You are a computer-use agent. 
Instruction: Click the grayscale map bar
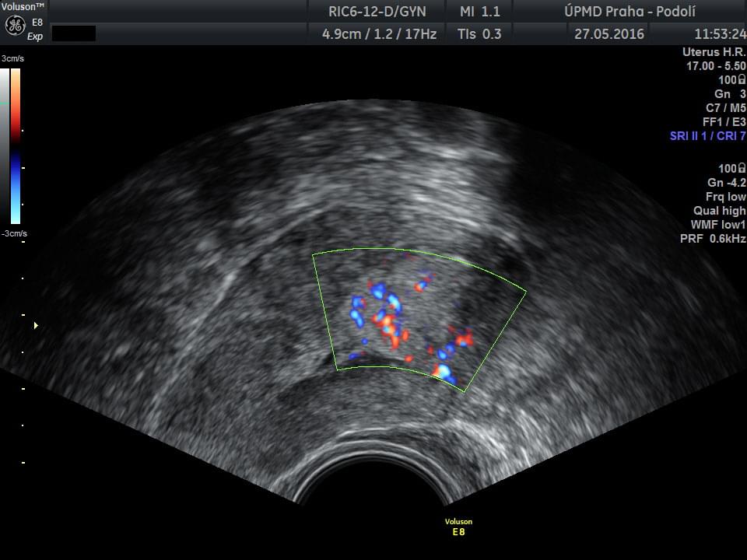coord(5,145)
